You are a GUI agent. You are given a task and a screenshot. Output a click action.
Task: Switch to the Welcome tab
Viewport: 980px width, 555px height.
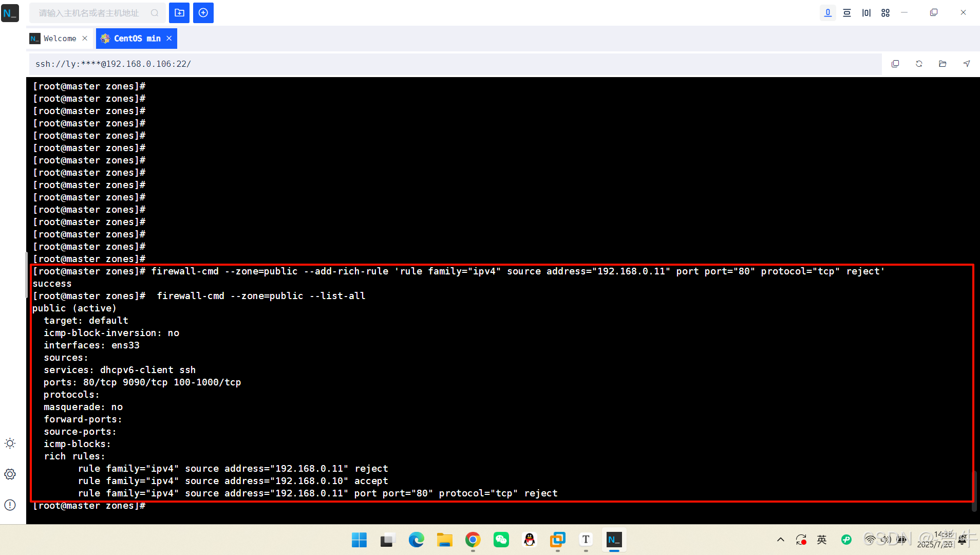pyautogui.click(x=60, y=39)
